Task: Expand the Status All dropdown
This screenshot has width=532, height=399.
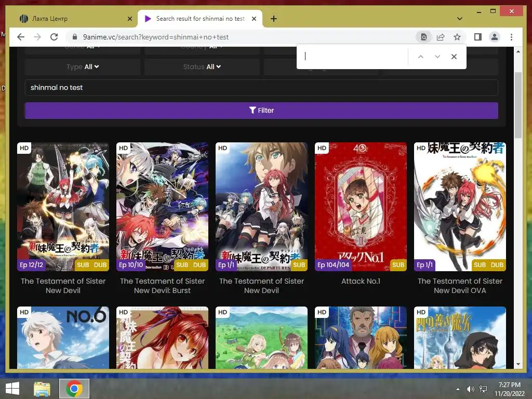Action: 202,67
